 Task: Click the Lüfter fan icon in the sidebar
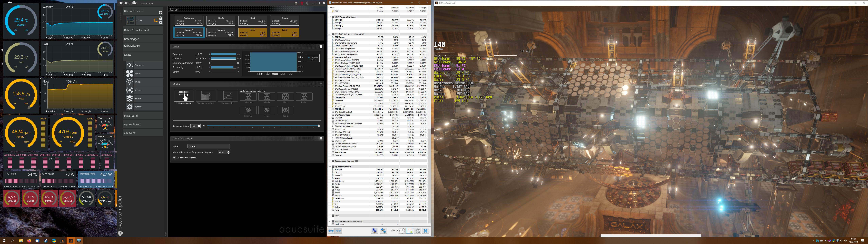129,74
